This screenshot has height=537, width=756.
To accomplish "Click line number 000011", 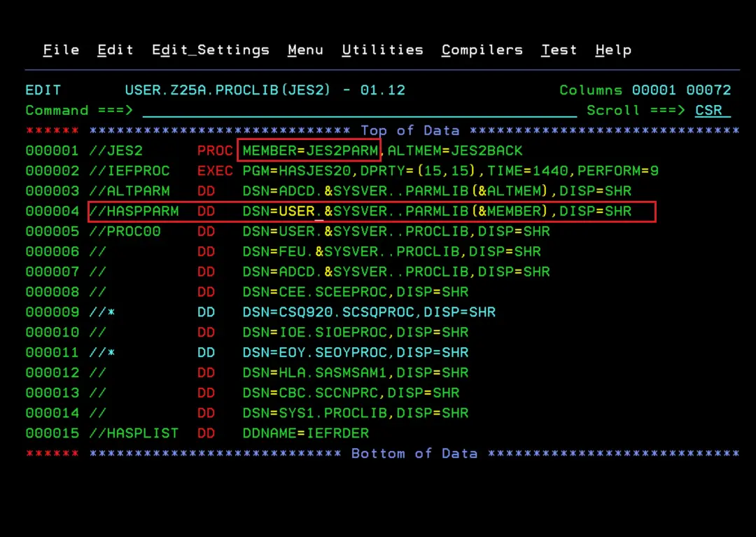I will 52,353.
